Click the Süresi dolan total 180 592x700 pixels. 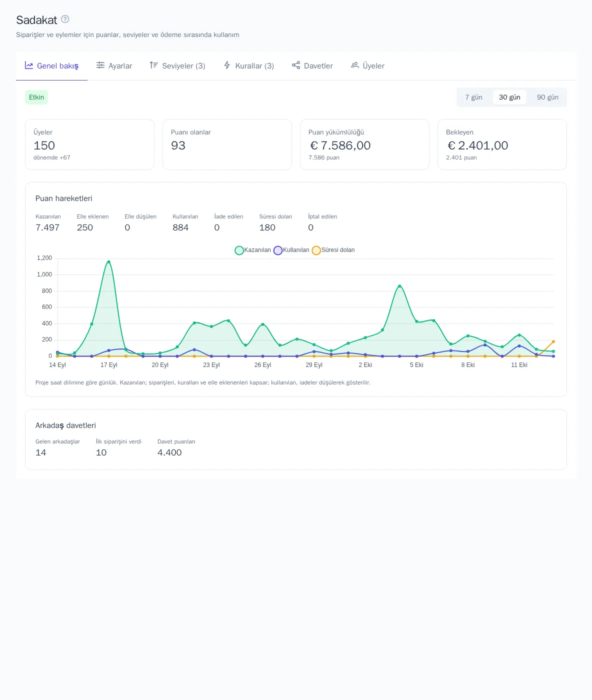[x=267, y=227]
